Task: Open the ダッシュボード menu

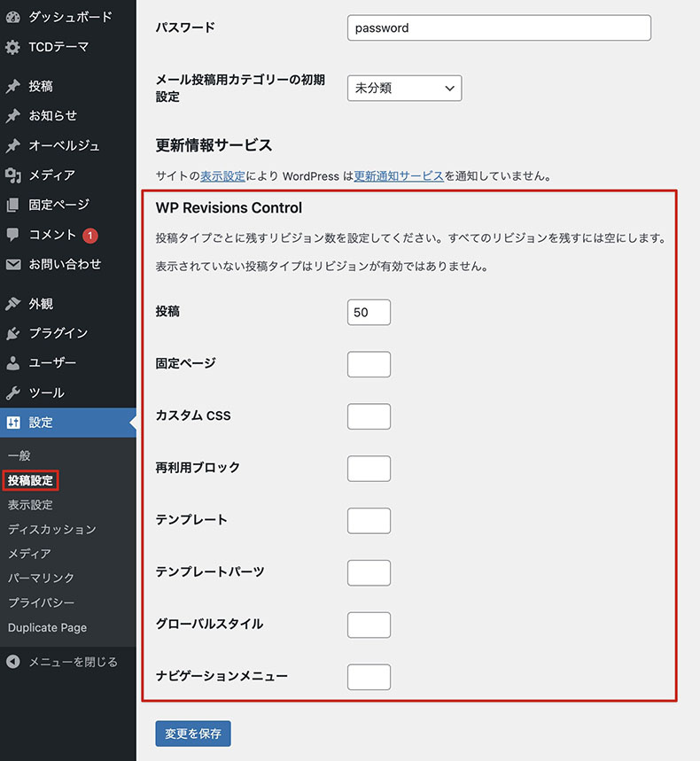Action: coord(68,18)
